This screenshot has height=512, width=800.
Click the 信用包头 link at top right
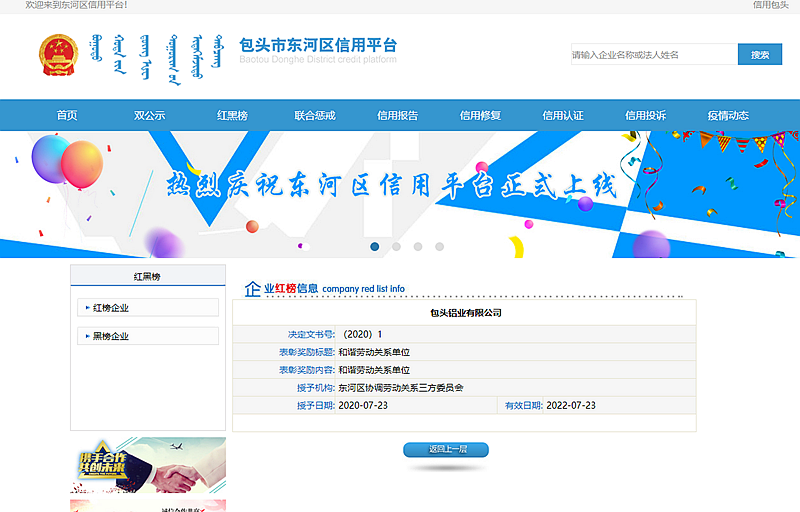coord(770,5)
